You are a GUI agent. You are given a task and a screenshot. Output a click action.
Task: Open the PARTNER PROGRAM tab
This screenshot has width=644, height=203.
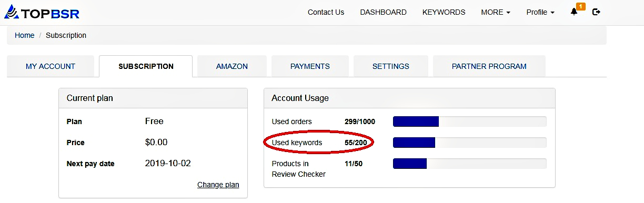(x=489, y=66)
